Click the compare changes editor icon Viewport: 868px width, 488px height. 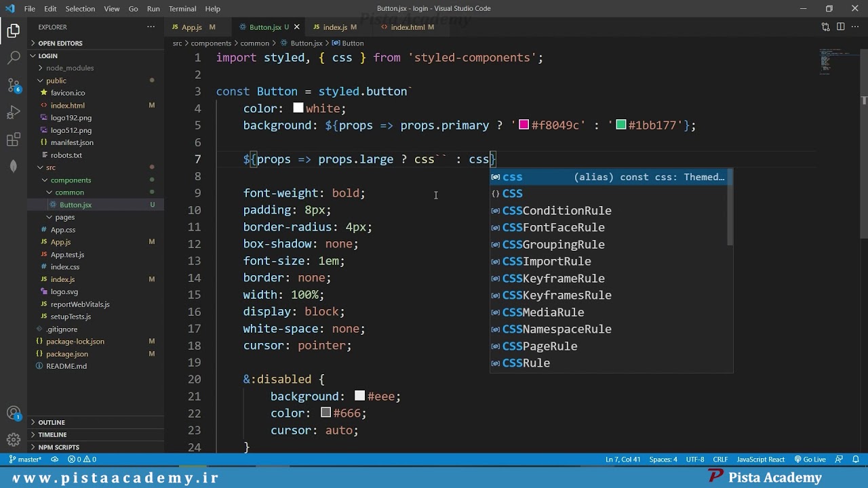825,27
